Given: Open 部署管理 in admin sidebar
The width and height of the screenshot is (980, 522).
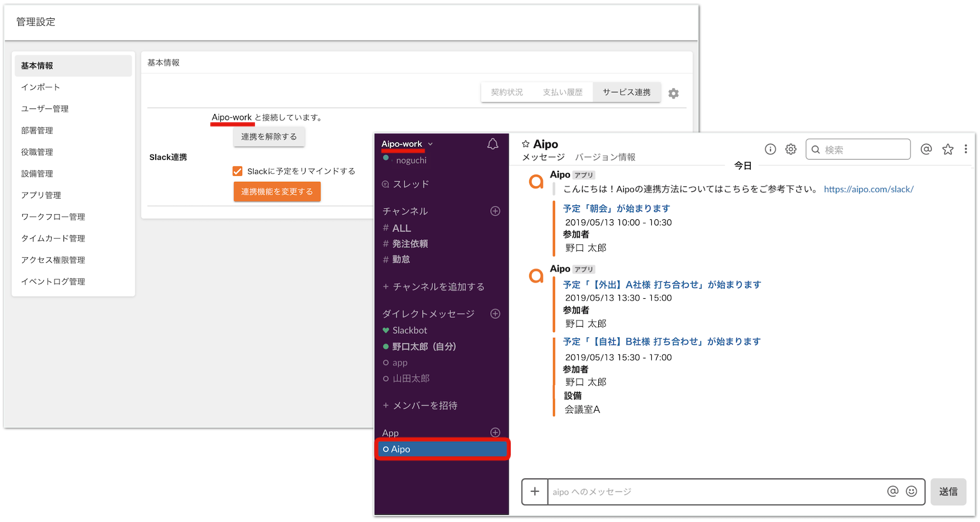Looking at the screenshot, I should [x=73, y=131].
